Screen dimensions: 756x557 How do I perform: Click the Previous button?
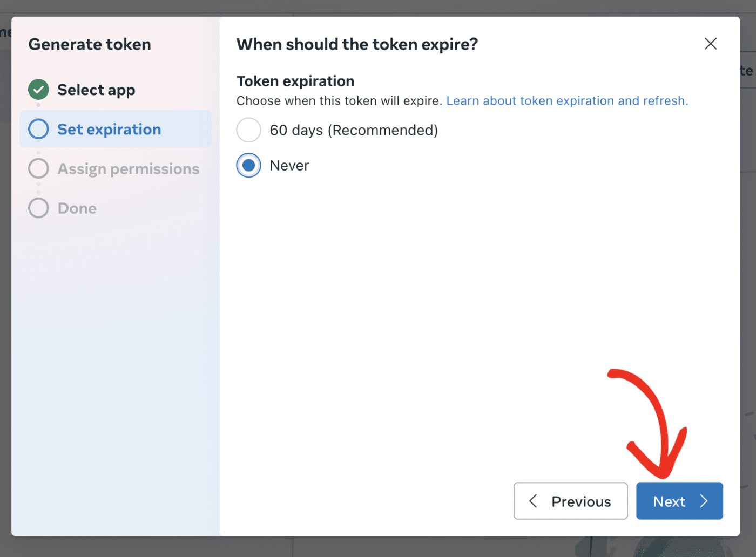pos(570,501)
